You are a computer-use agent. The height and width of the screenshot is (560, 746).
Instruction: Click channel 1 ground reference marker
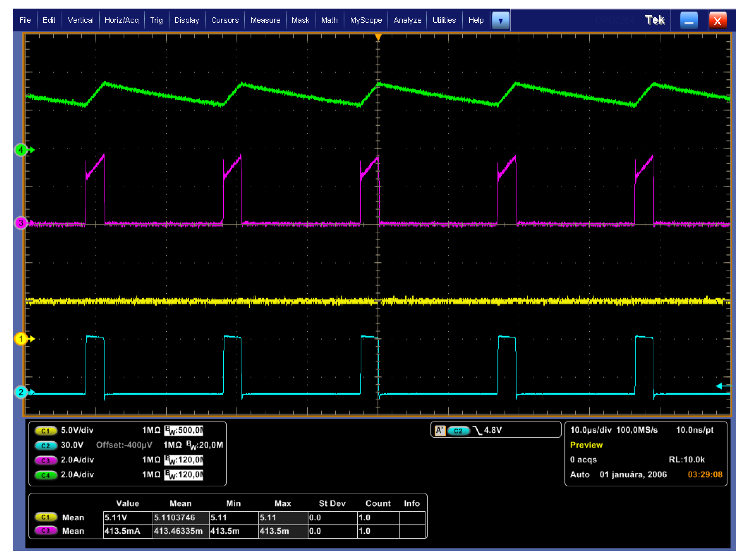click(x=21, y=338)
